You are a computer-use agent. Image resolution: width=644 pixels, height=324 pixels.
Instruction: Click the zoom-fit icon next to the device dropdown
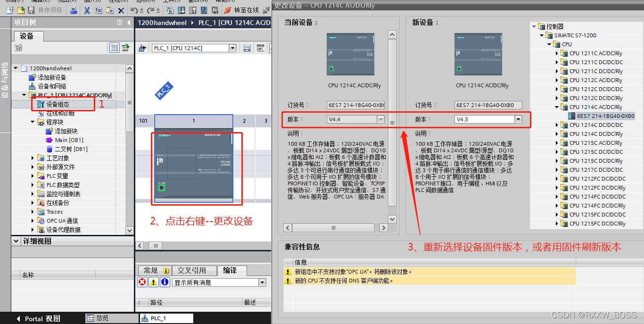coord(247,48)
